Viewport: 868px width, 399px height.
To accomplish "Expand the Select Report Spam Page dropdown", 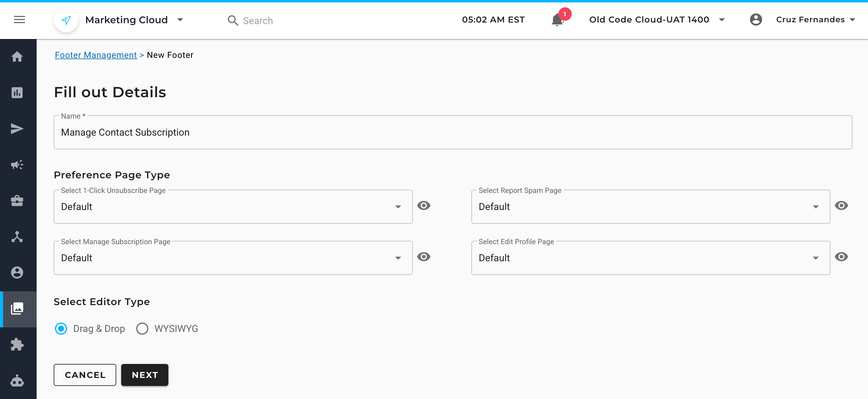I will click(650, 207).
